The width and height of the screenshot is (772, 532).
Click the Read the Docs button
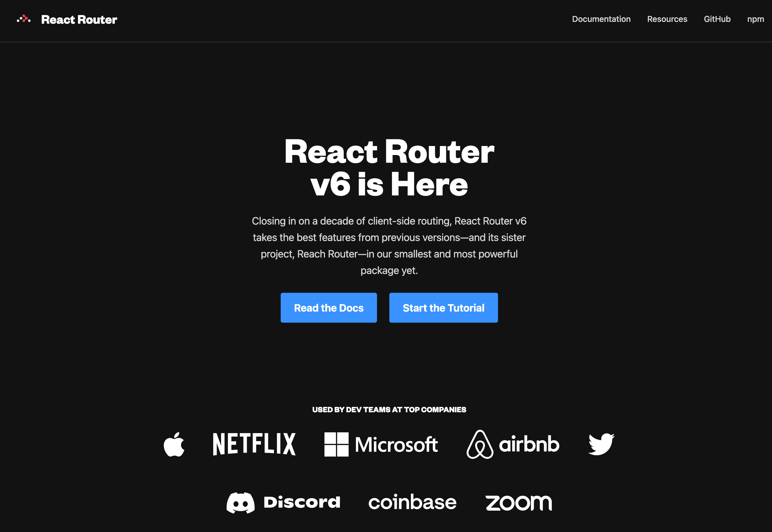[329, 307]
